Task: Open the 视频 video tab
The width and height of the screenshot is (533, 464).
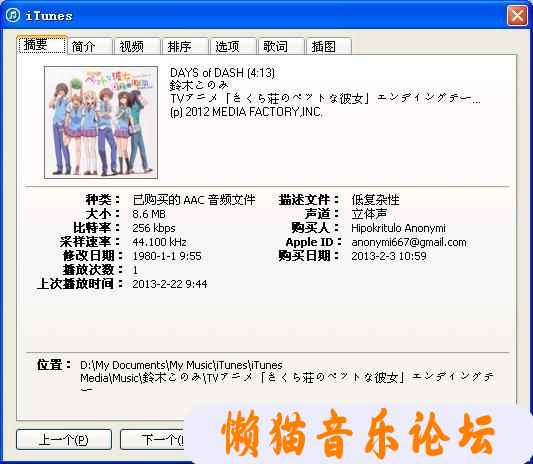Action: tap(138, 46)
